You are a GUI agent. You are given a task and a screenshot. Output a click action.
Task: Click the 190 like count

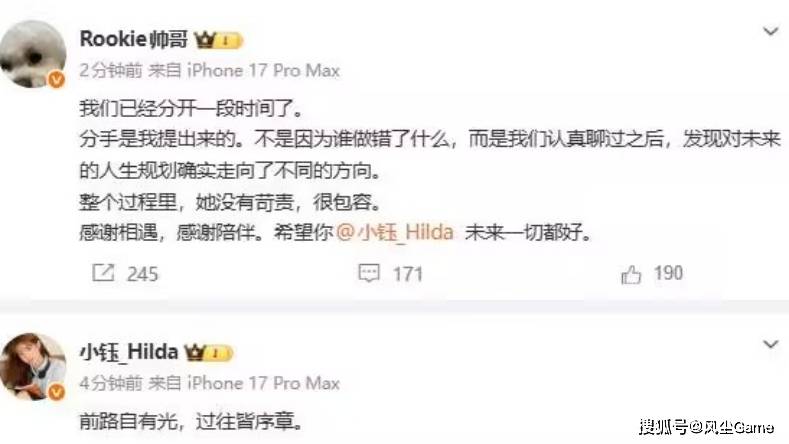[x=668, y=273]
